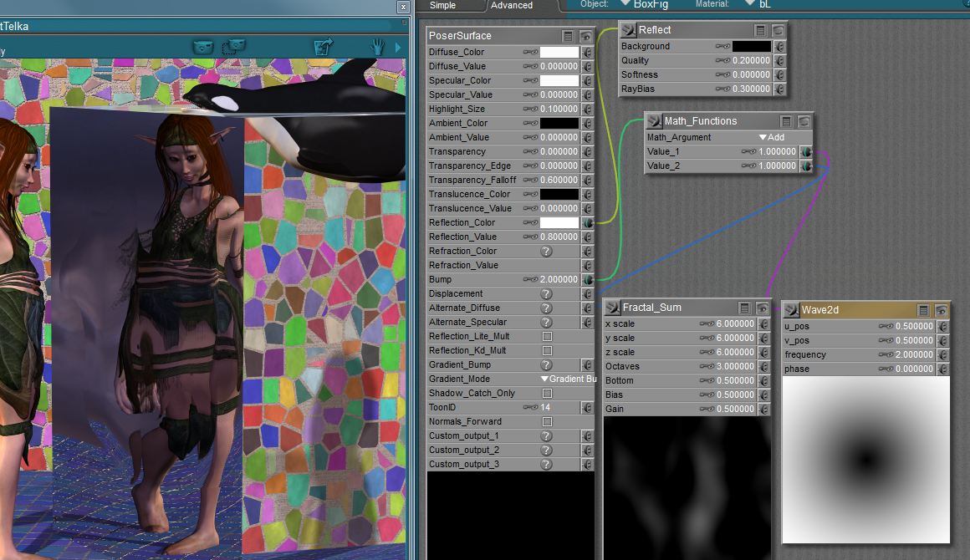Open the Gradient_Mode dropdown
970x560 pixels.
click(x=568, y=379)
